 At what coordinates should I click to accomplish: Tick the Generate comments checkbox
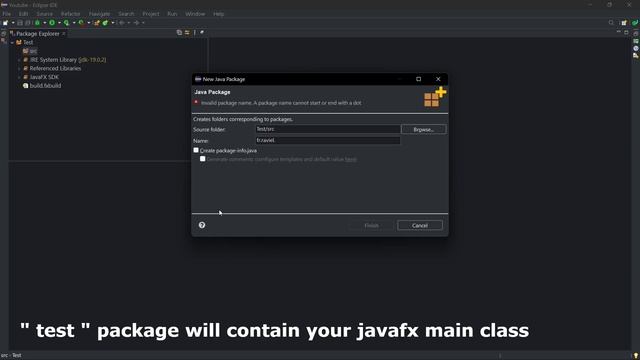click(x=202, y=159)
